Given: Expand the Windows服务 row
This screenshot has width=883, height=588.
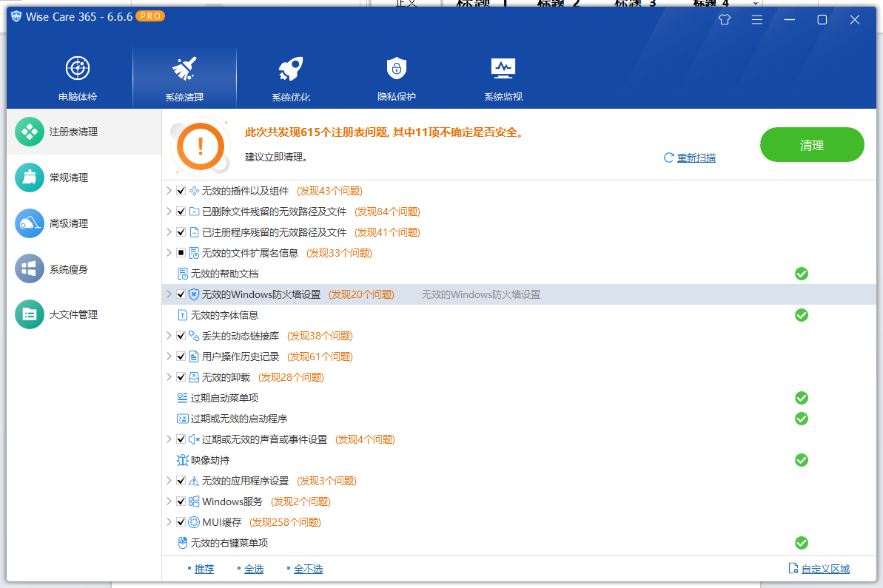Looking at the screenshot, I should pyautogui.click(x=169, y=501).
